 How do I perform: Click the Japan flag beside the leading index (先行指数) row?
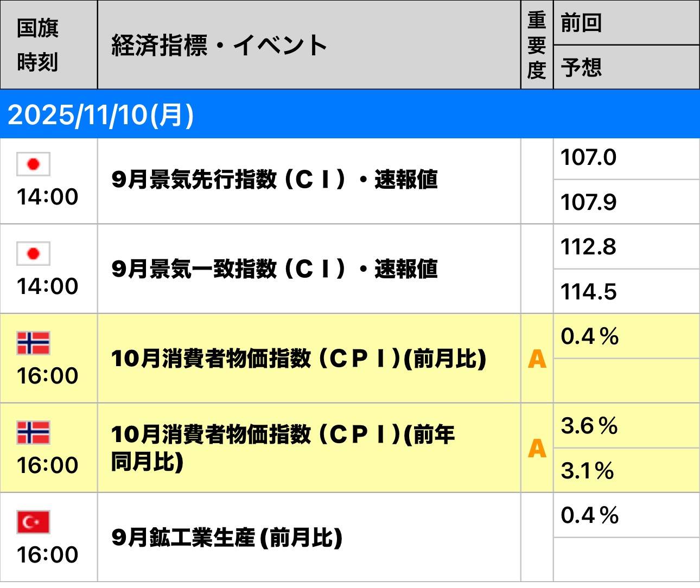33,164
